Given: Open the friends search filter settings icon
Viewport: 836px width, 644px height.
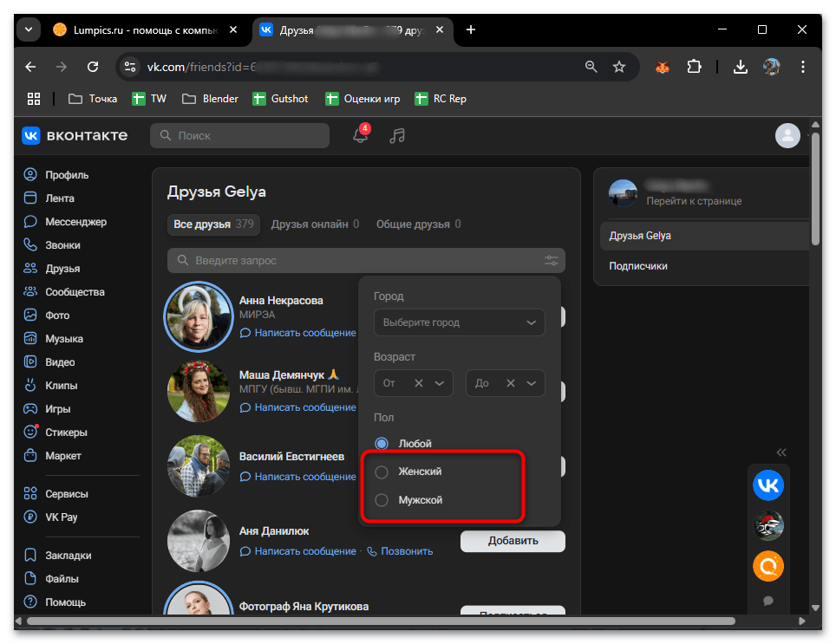Looking at the screenshot, I should [552, 261].
